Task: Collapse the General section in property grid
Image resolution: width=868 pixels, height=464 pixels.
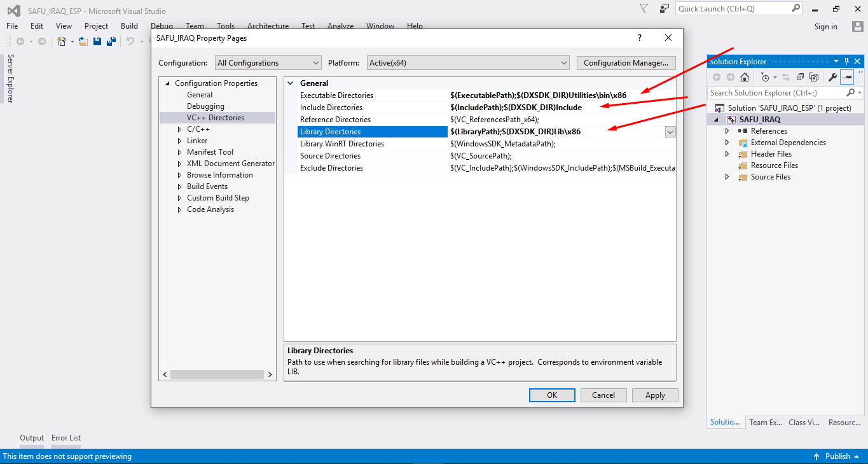Action: [291, 83]
